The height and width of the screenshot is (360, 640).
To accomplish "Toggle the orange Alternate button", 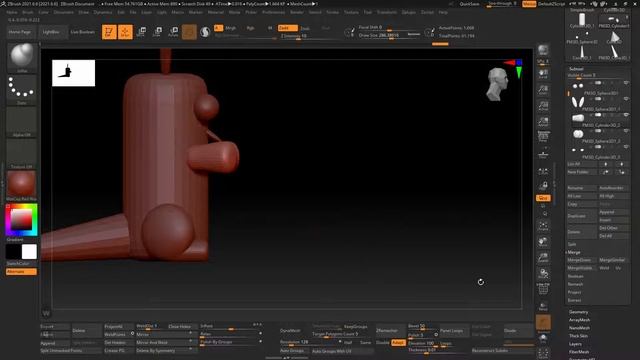I will 21,271.
